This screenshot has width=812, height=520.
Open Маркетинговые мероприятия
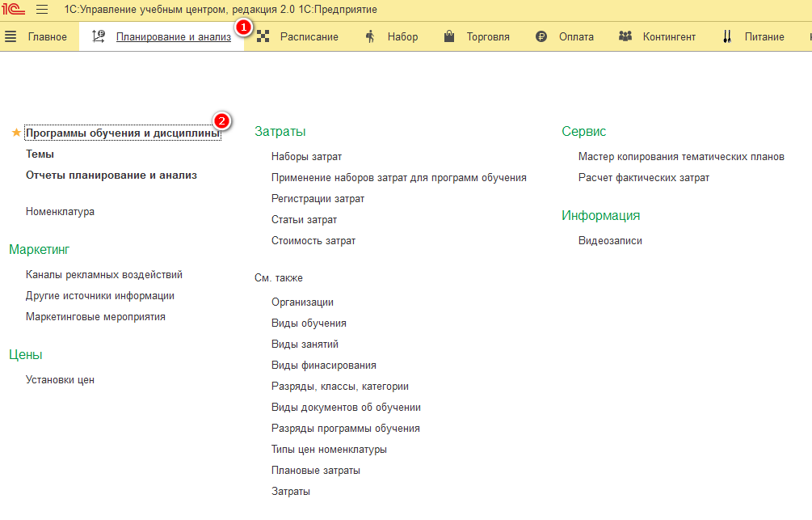pos(96,317)
